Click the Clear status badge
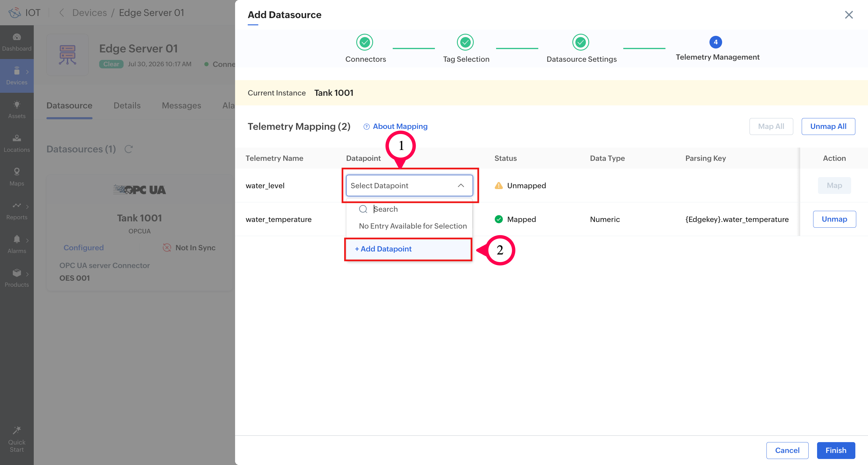Image resolution: width=868 pixels, height=465 pixels. 111,64
